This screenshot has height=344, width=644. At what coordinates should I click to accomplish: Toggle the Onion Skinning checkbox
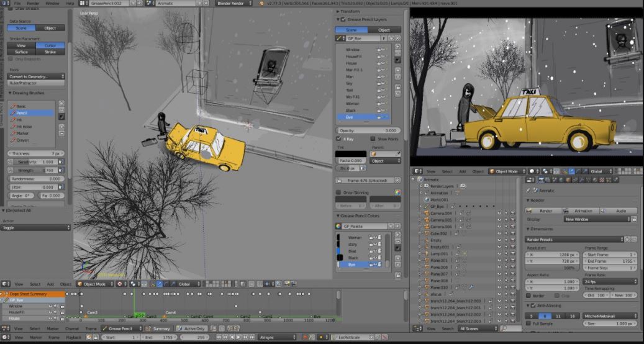[x=338, y=192]
